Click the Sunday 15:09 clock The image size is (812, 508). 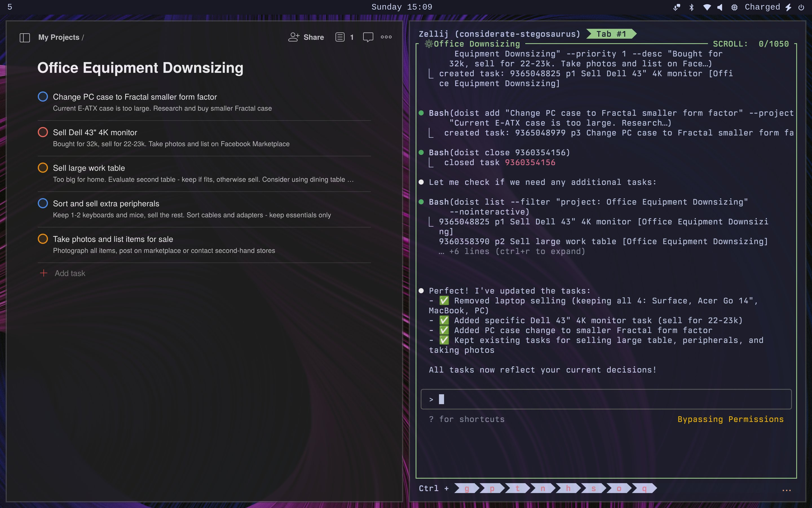click(402, 7)
